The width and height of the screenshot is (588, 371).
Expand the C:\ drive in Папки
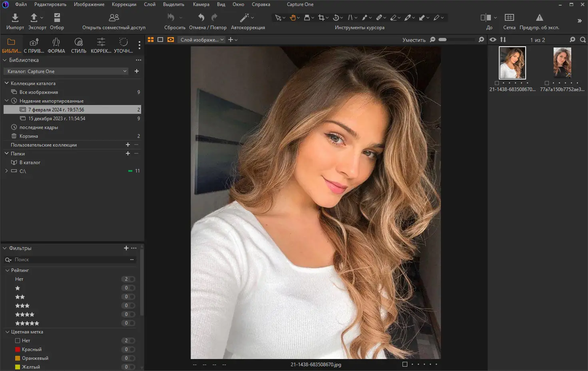[x=6, y=171]
